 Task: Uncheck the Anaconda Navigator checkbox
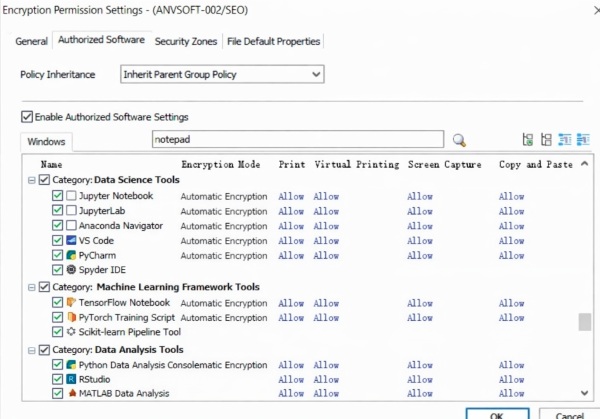[x=57, y=225]
